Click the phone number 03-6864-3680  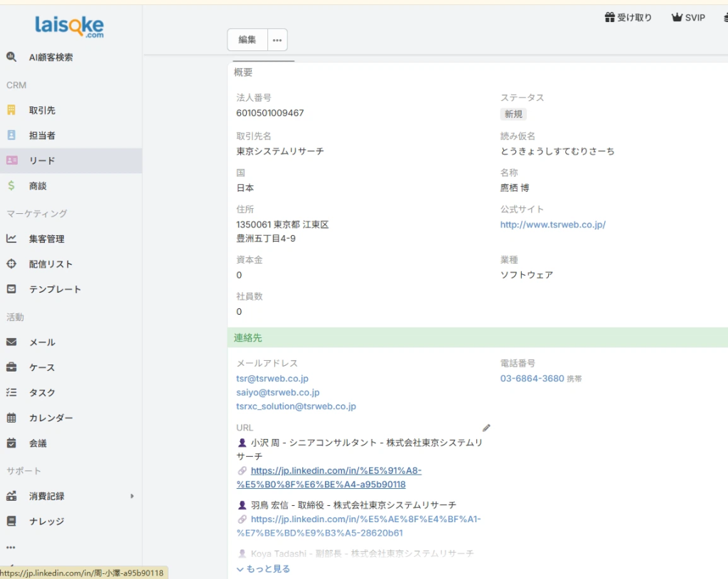tap(532, 379)
